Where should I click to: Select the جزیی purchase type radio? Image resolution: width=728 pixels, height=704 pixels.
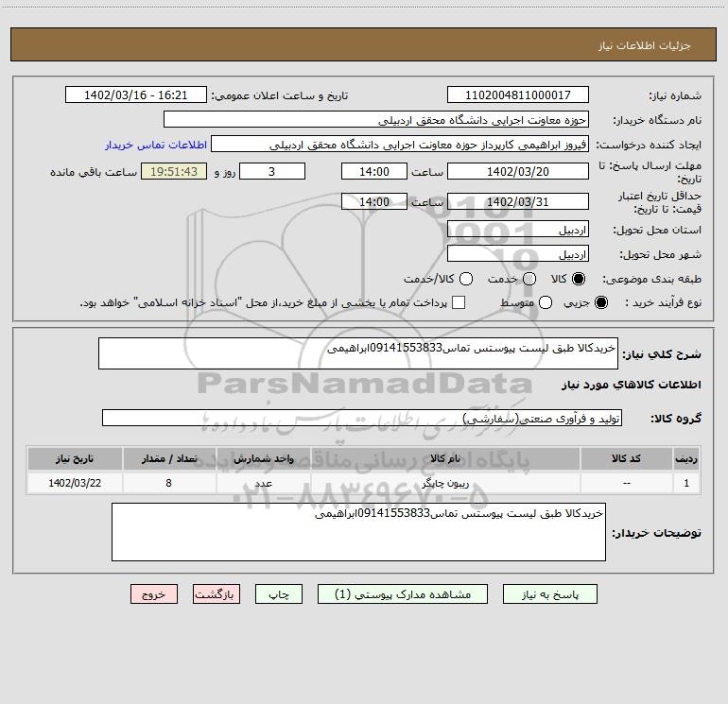tap(600, 302)
